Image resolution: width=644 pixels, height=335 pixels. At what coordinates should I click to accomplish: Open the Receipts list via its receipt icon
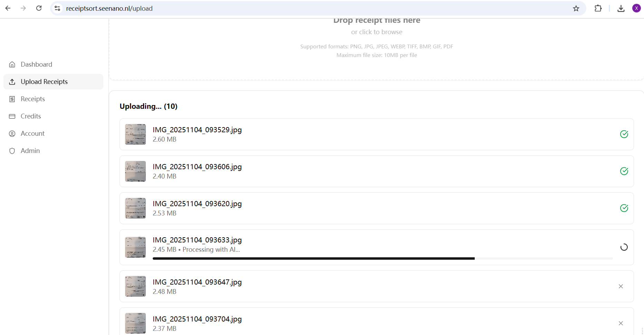[12, 99]
